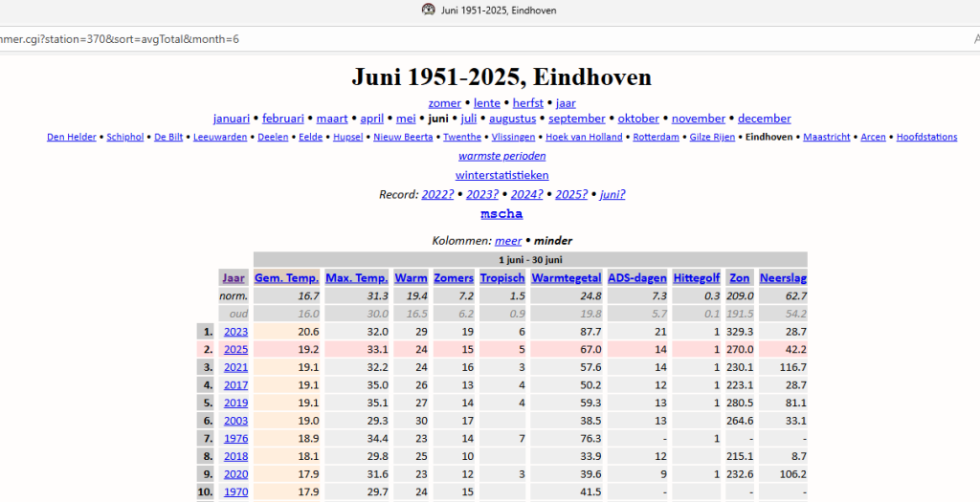Select the Deelen station
The width and height of the screenshot is (980, 502).
point(273,137)
